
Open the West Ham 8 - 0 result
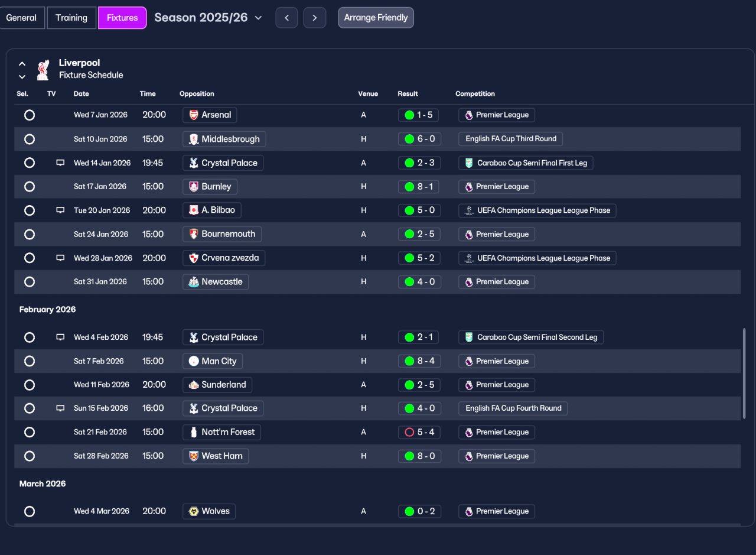click(419, 456)
